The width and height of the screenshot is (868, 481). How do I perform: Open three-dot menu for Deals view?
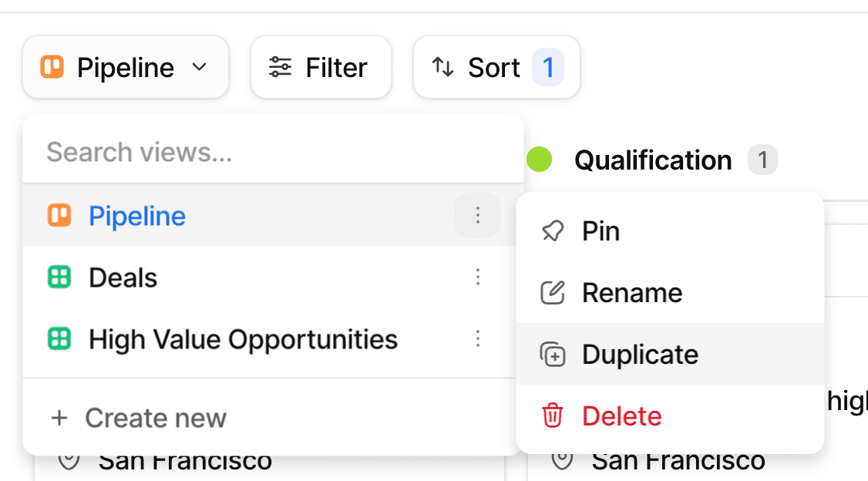478,277
